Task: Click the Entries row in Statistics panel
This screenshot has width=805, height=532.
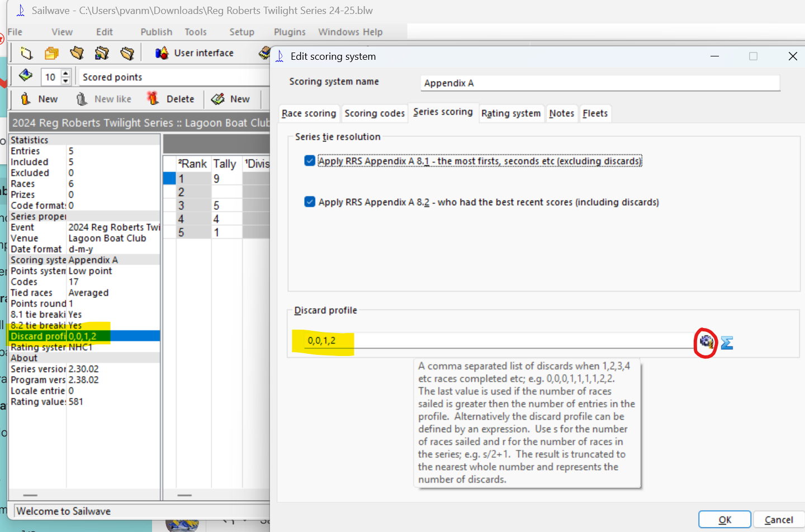Action: pyautogui.click(x=84, y=151)
